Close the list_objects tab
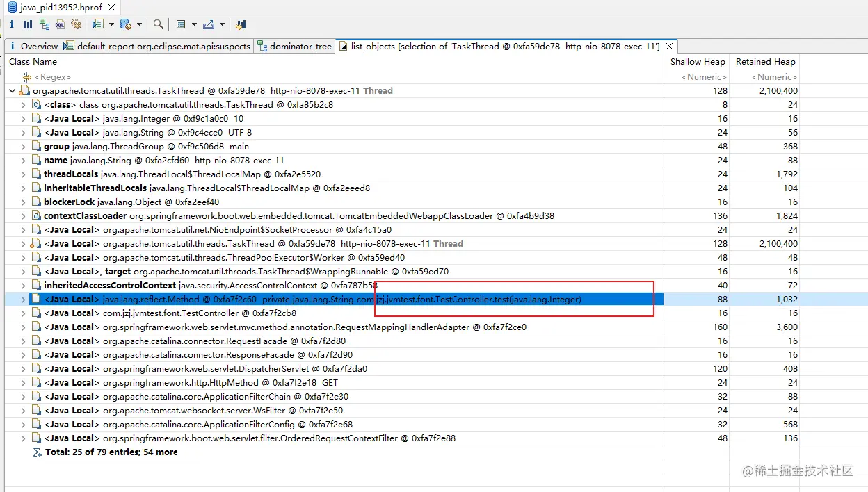Image resolution: width=868 pixels, height=492 pixels. tap(670, 46)
